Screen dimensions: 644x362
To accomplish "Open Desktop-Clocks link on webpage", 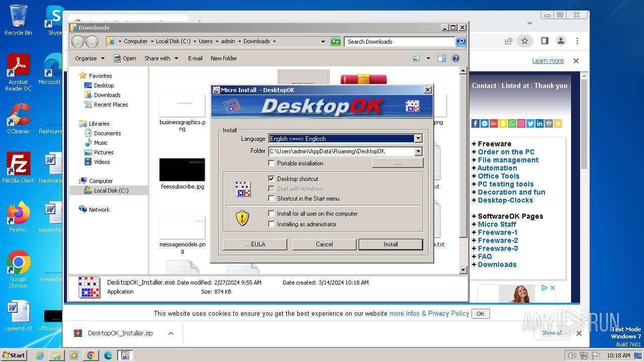I will point(505,200).
